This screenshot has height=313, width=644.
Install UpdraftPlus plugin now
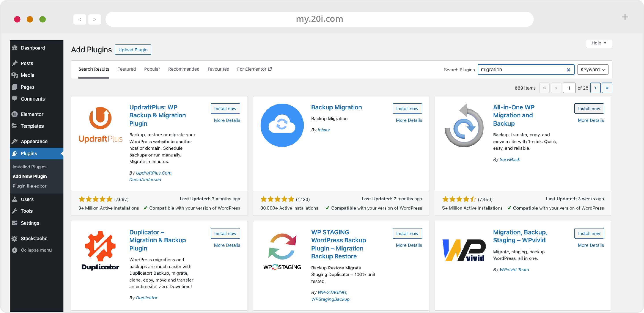[x=225, y=109]
